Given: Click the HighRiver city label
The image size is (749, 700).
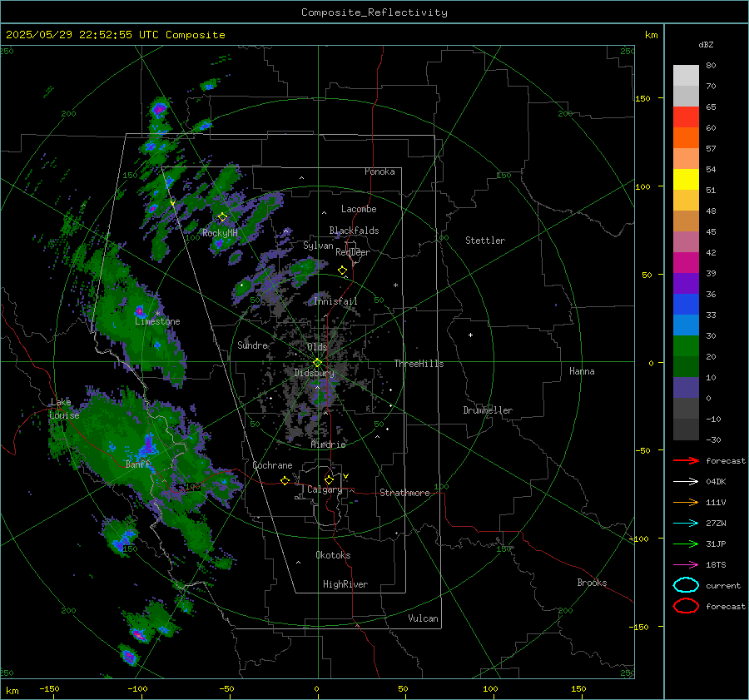Looking at the screenshot, I should coord(345,584).
